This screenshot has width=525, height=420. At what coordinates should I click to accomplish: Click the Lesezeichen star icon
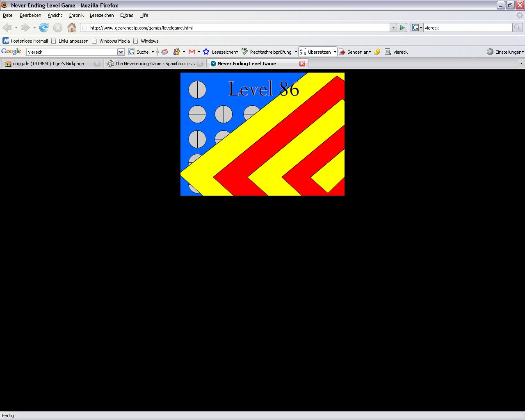click(x=206, y=52)
